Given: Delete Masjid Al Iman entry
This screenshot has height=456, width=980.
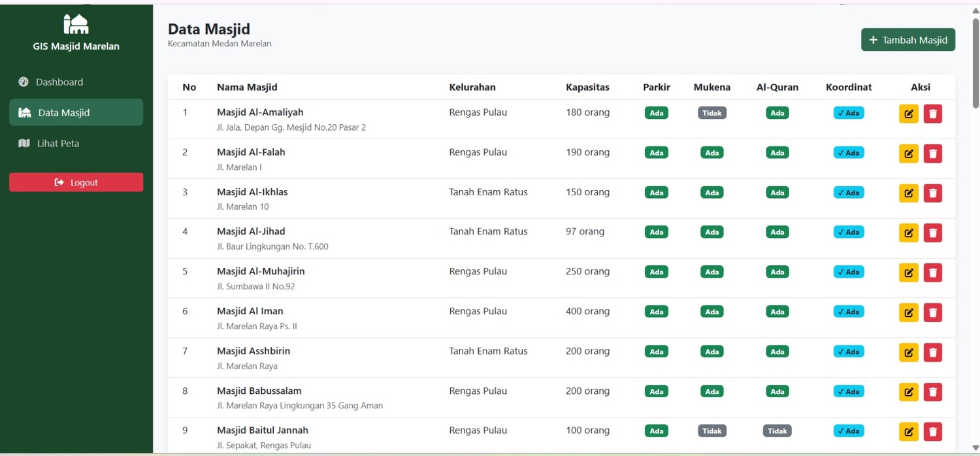Looking at the screenshot, I should [933, 312].
